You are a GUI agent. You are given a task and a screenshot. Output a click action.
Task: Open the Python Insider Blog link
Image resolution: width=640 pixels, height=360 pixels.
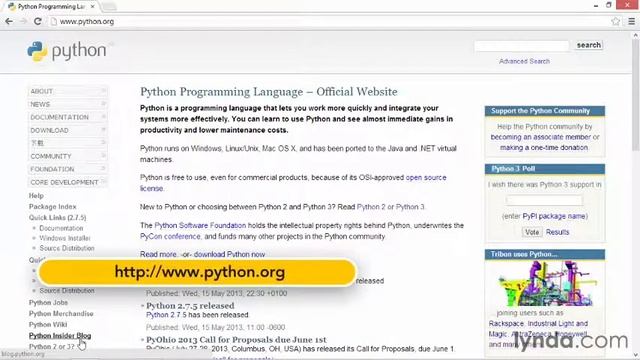point(60,336)
